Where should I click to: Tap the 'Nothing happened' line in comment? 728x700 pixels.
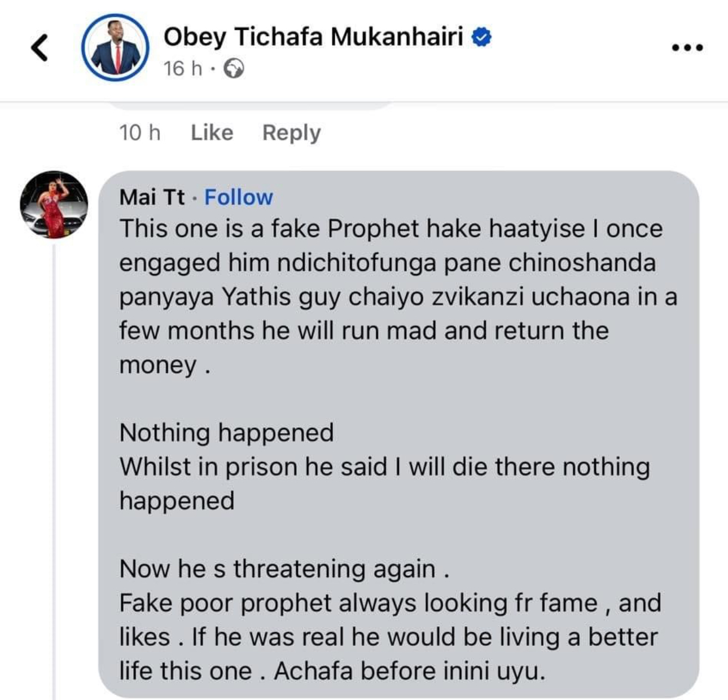[226, 433]
